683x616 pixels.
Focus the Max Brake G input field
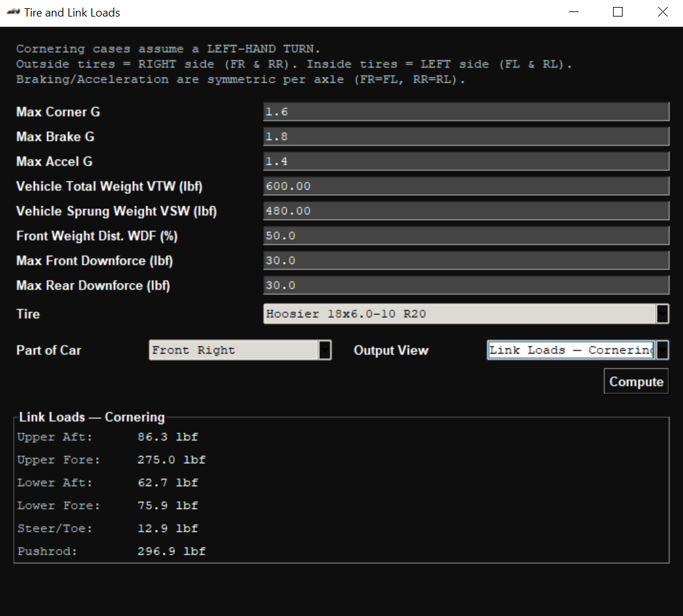click(x=466, y=137)
